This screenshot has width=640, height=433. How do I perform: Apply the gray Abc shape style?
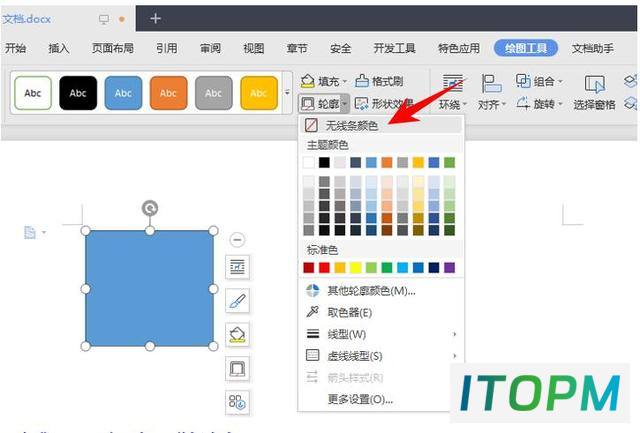pyautogui.click(x=214, y=93)
